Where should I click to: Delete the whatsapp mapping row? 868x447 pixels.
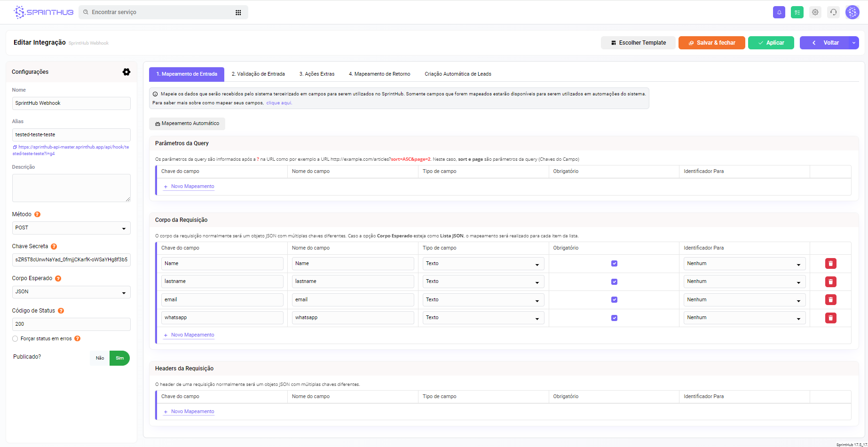830,318
